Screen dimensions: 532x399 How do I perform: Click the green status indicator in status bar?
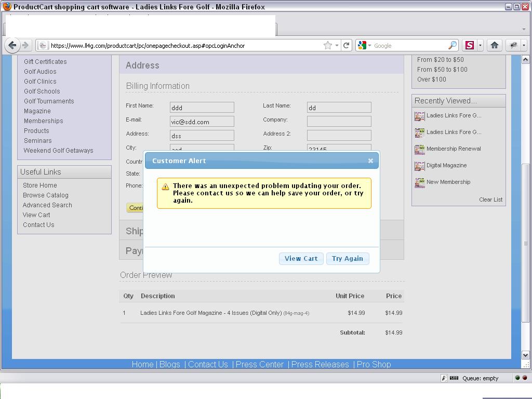coord(517,378)
